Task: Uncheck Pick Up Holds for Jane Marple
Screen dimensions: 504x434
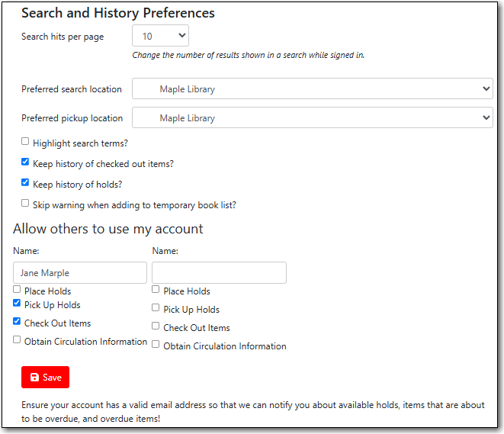Action: pos(17,304)
